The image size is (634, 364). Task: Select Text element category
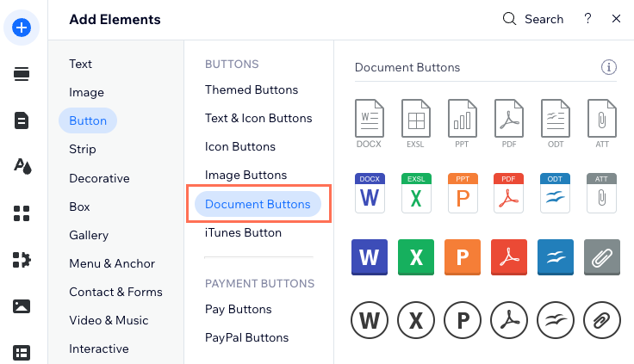[x=80, y=64]
